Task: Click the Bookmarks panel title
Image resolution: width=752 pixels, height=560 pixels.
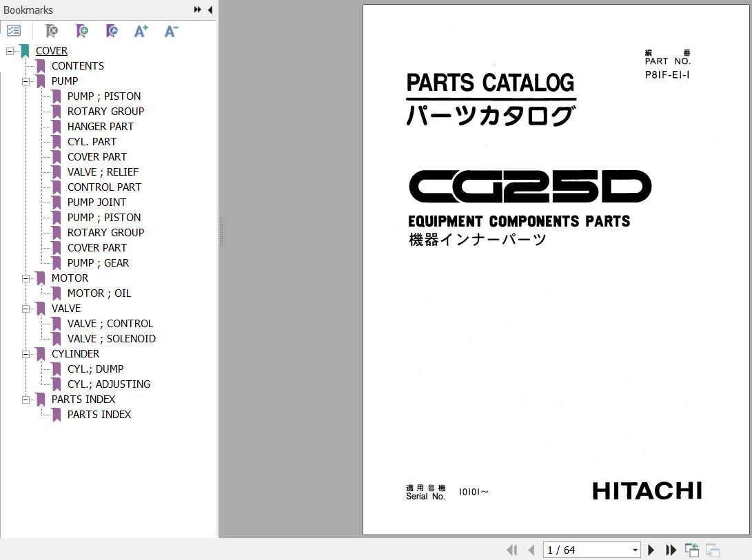Action: (28, 10)
